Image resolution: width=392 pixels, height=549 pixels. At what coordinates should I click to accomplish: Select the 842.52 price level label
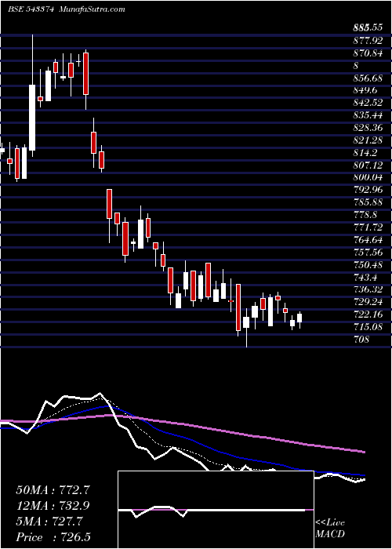click(x=368, y=103)
